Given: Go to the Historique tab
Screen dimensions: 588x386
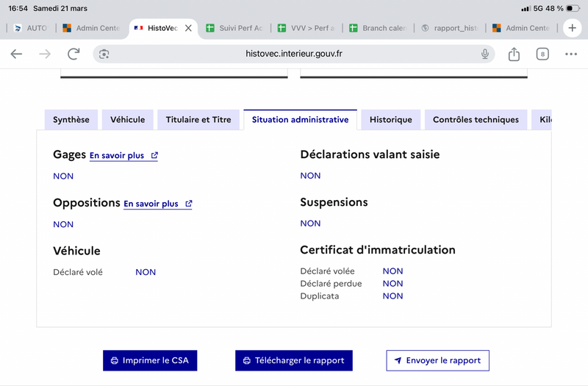Looking at the screenshot, I should 390,120.
